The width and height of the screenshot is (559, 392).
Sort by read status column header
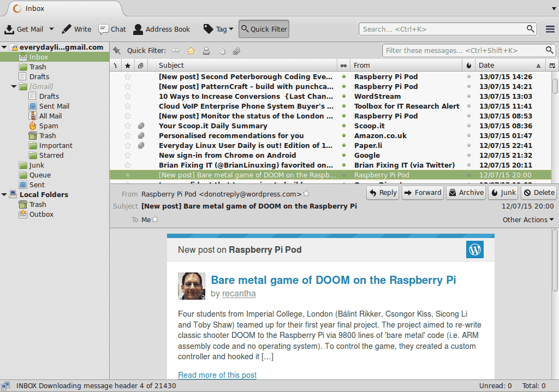(343, 66)
